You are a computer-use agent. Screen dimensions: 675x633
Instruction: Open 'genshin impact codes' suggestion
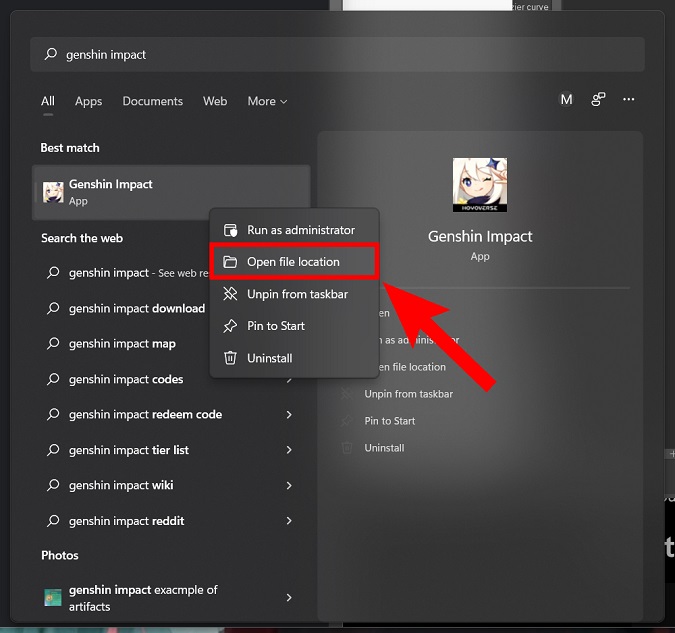[127, 379]
